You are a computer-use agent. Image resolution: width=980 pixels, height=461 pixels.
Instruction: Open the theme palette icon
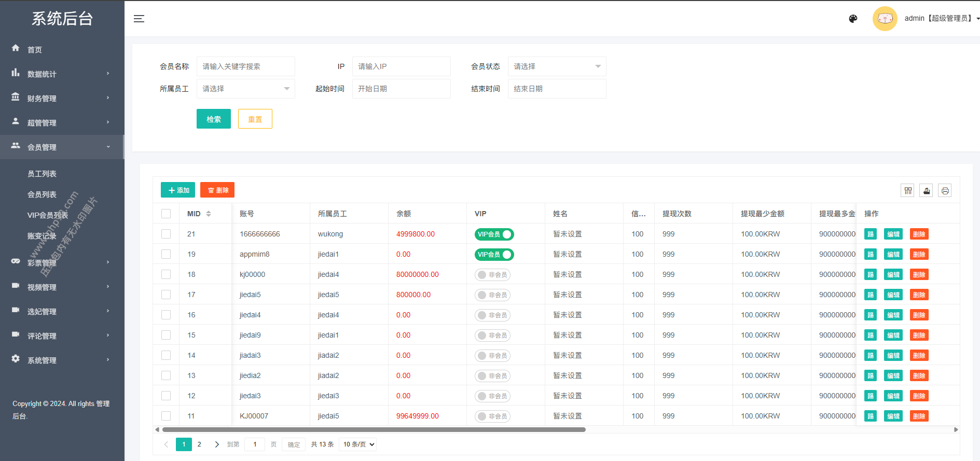pyautogui.click(x=853, y=19)
